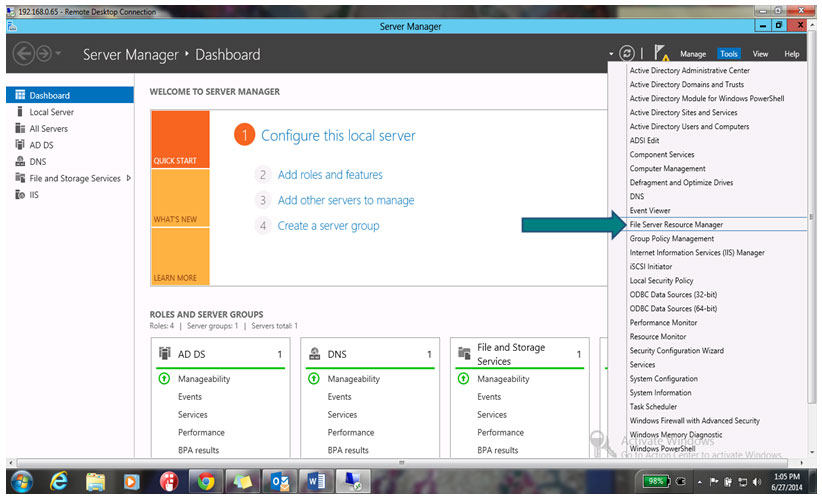Open Word from taskbar
Screen dimensions: 822x501
316,481
